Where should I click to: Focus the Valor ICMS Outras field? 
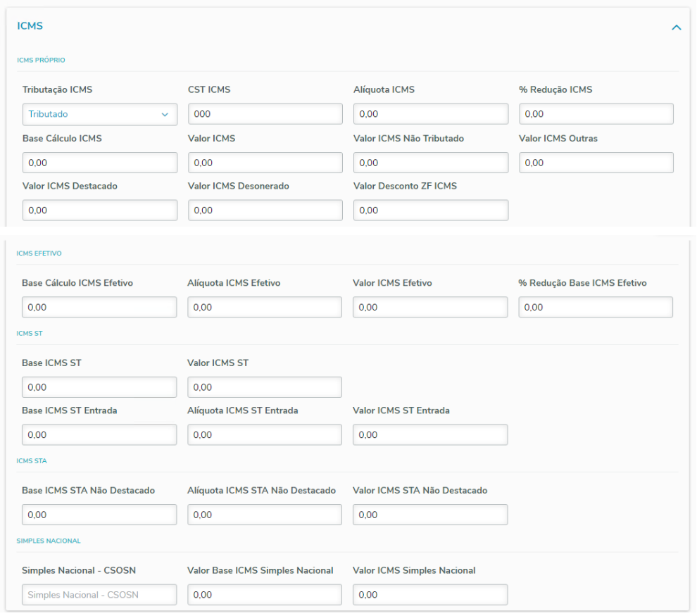[x=596, y=163]
